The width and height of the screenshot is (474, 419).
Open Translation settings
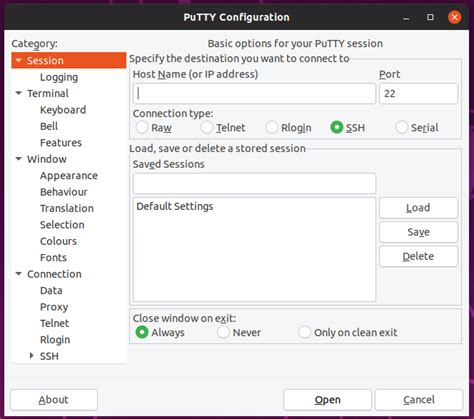pos(67,208)
